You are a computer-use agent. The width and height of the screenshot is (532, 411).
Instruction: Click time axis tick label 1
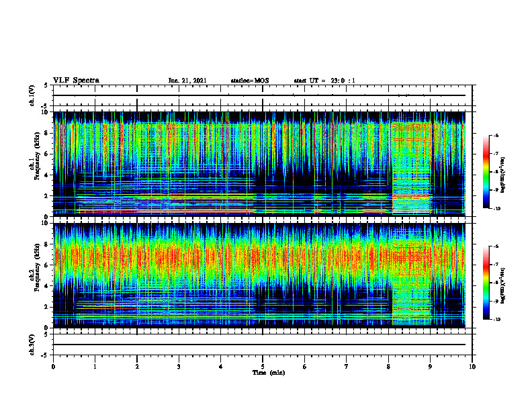(95, 367)
